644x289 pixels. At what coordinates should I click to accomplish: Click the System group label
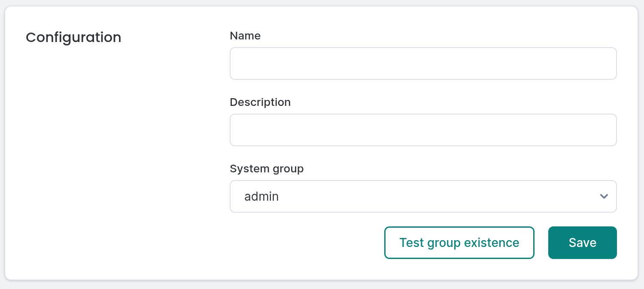[267, 169]
